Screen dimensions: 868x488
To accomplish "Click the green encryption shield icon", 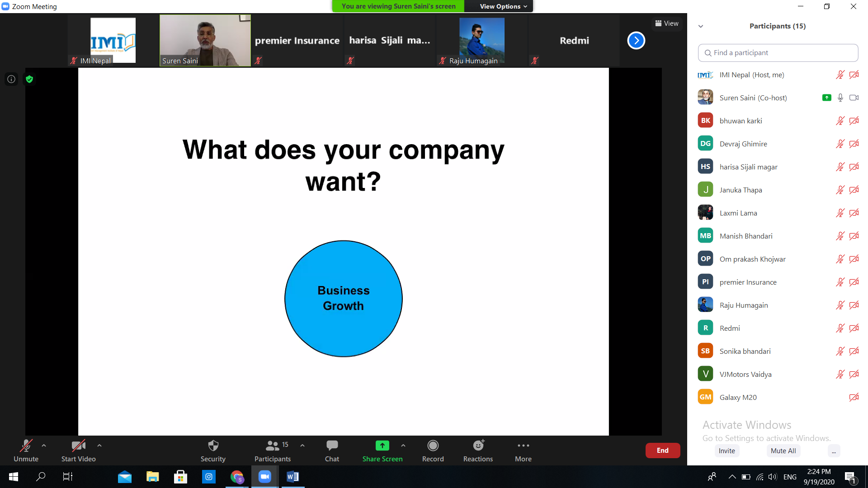I will coord(29,80).
